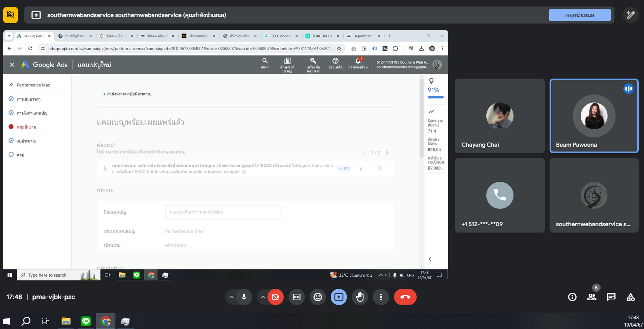Toggle closed captions CC button
The image size is (644, 329).
(x=297, y=297)
